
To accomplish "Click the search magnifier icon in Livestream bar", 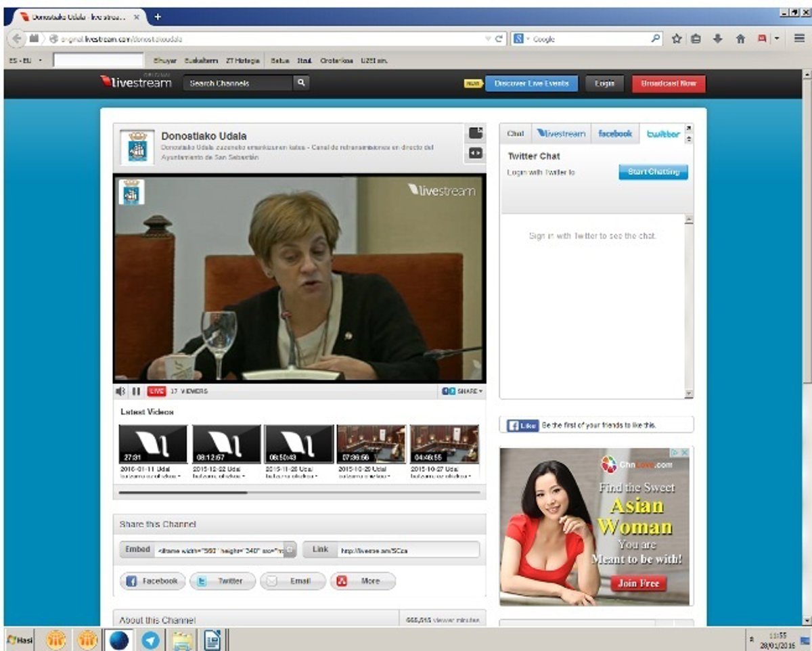I will (301, 83).
